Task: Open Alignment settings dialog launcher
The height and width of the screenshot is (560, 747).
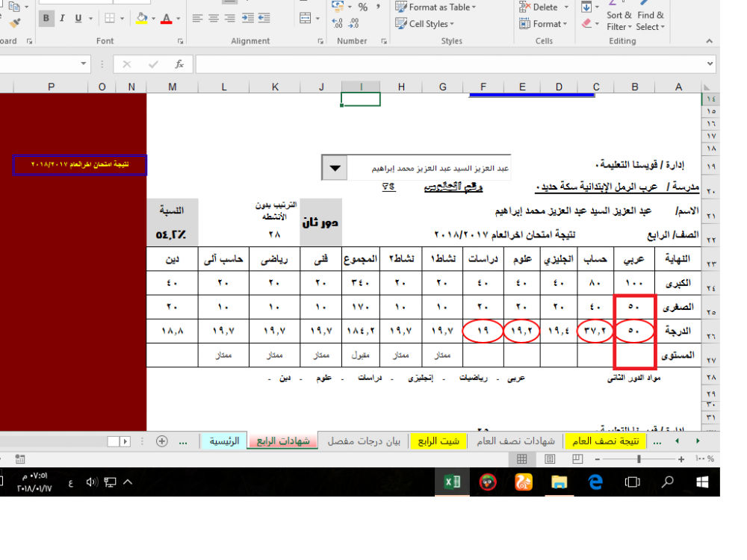Action: pos(320,41)
